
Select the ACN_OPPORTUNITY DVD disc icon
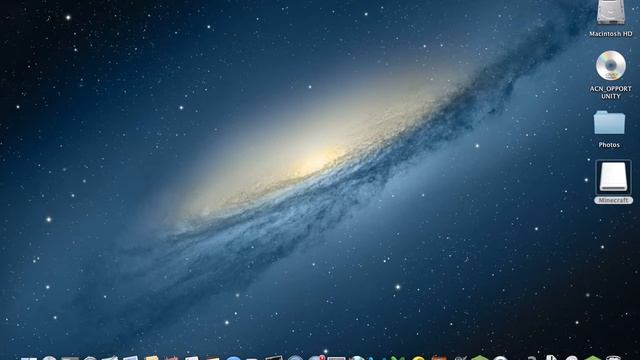point(611,66)
